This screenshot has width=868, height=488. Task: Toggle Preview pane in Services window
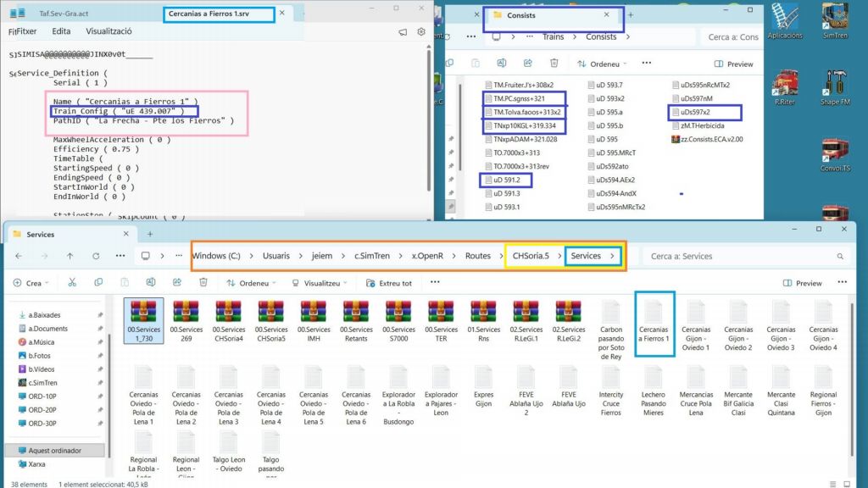click(802, 283)
